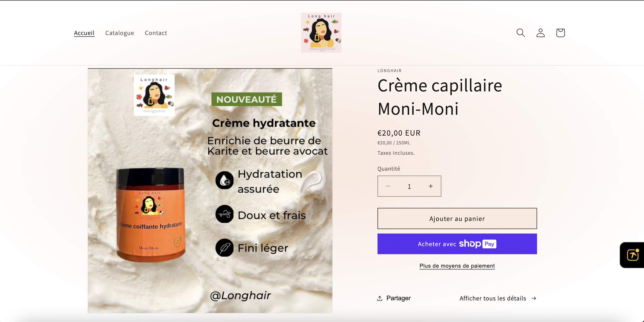Increase quantity with the plus button

point(431,186)
